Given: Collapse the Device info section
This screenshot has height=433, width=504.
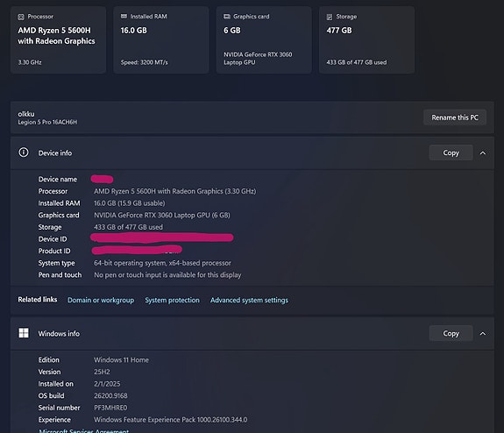Looking at the screenshot, I should (x=483, y=153).
